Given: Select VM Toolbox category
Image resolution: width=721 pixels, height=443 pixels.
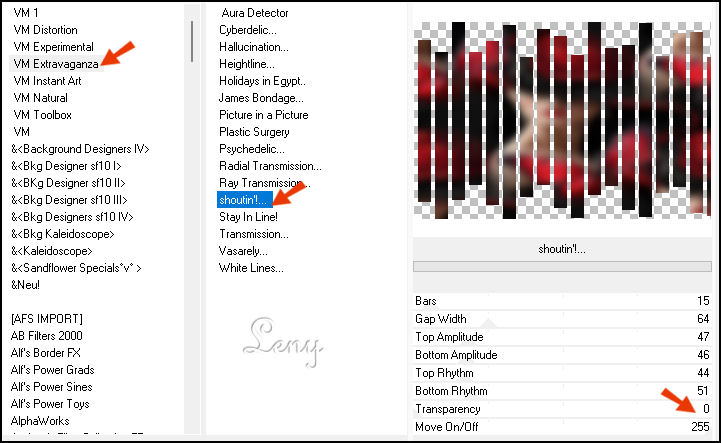Looking at the screenshot, I should point(42,115).
